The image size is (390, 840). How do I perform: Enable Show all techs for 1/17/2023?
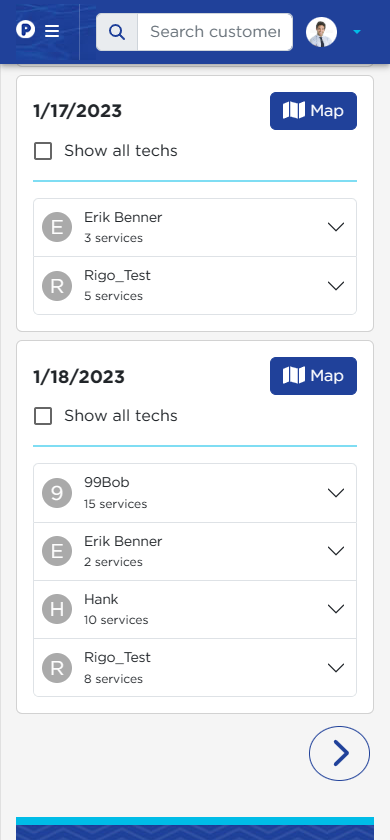[43, 151]
